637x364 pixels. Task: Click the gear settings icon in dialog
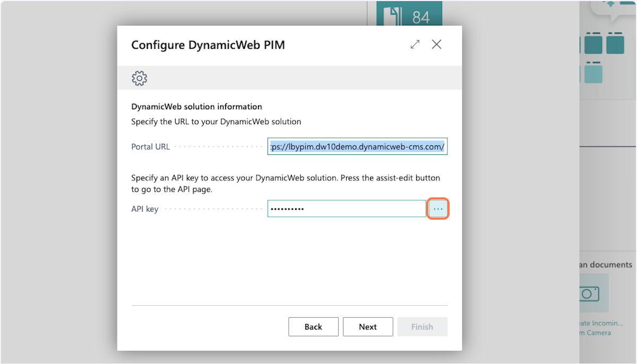click(139, 78)
